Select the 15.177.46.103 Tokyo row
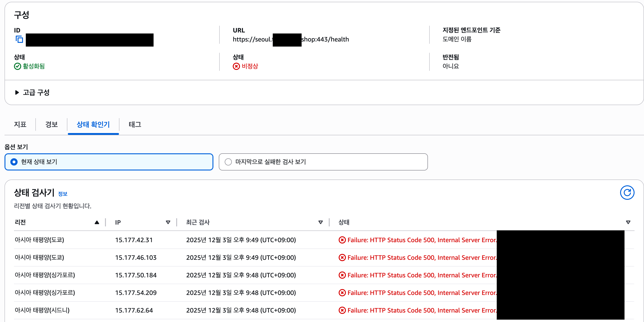The width and height of the screenshot is (644, 322). point(136,258)
